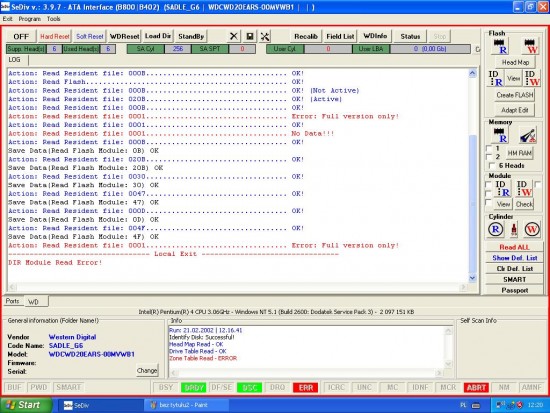This screenshot has width=550, height=413.
Task: Click the Hard Reset button
Action: point(55,36)
